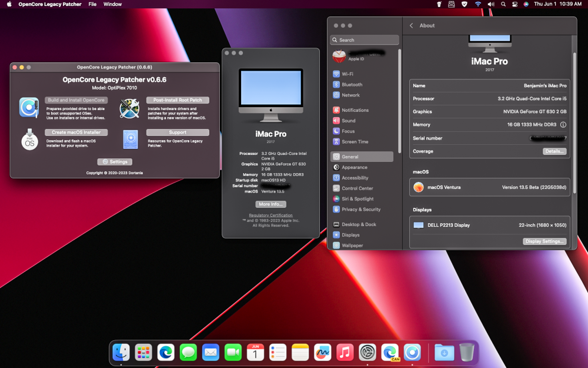The image size is (588, 368).
Task: Click the date and time in menu bar
Action: (x=557, y=4)
